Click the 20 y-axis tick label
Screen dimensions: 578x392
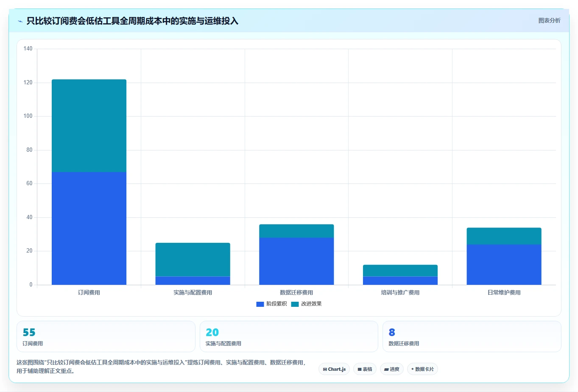tap(29, 251)
